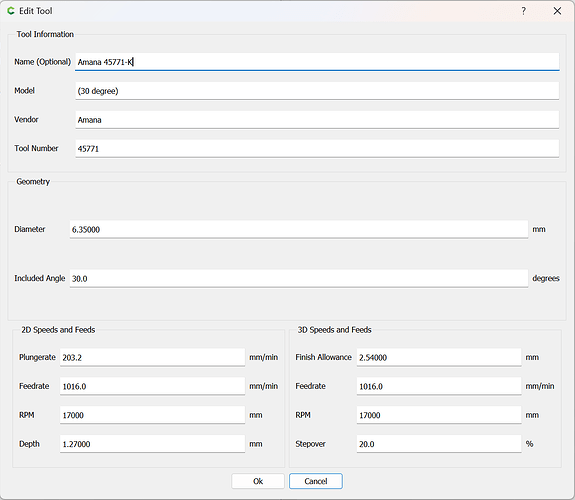Image resolution: width=575 pixels, height=500 pixels.
Task: Select the Model text field
Action: pyautogui.click(x=317, y=91)
